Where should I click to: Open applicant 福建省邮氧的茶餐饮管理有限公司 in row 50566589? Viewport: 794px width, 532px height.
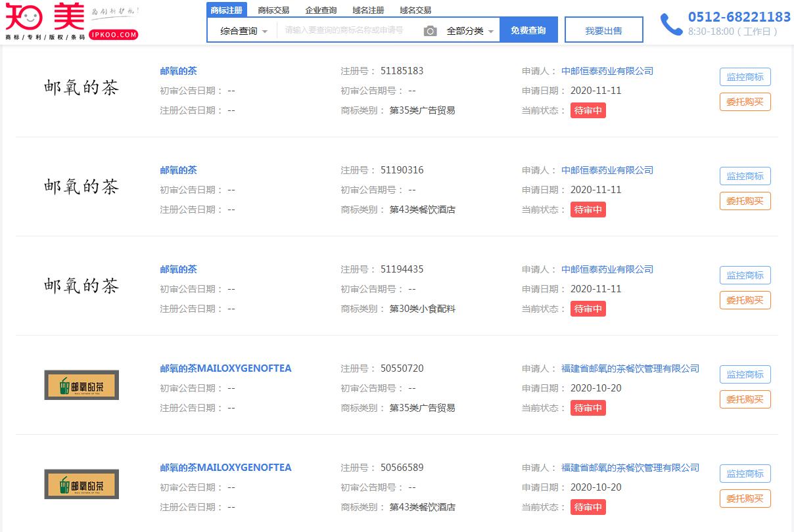tap(630, 468)
